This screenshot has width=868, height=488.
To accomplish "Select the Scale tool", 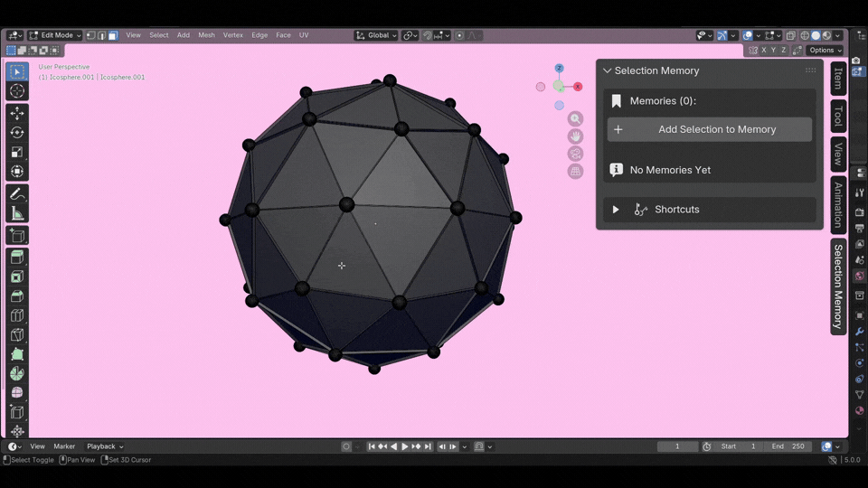I will pos(17,152).
